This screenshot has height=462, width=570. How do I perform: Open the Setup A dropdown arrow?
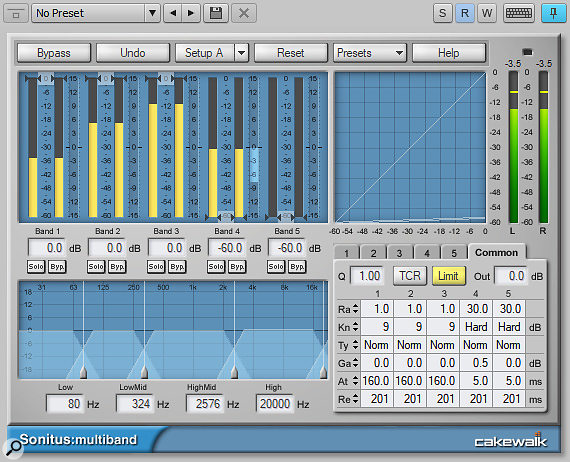[x=241, y=53]
